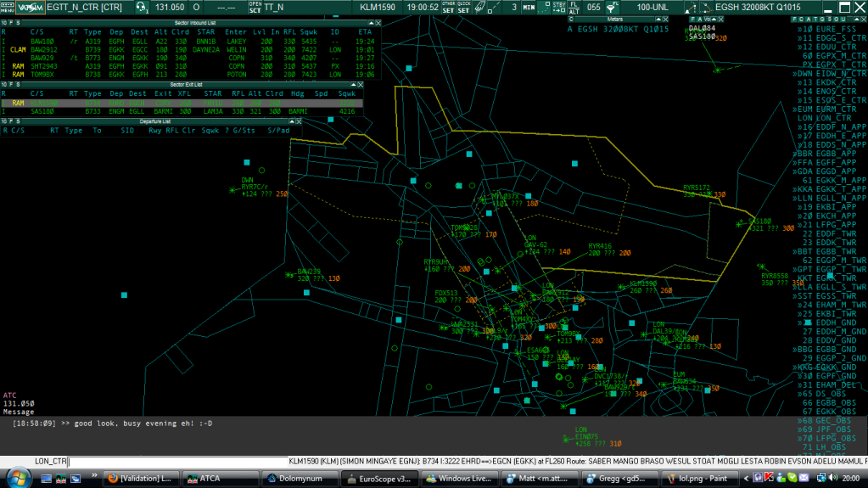Click the 100-UNL altitude filter
This screenshot has height=488, width=868.
coord(652,7)
